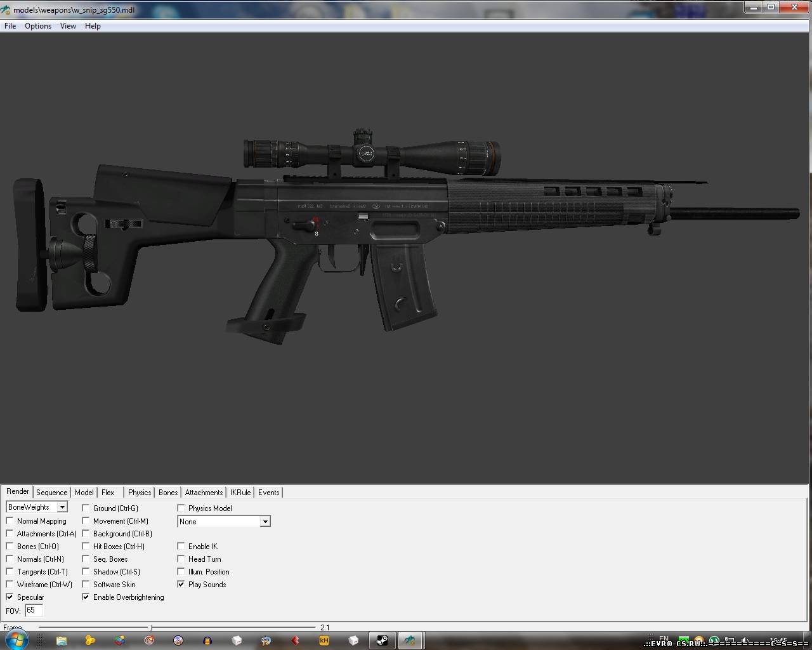Disable Enable Overbrightening checkbox

tap(86, 597)
